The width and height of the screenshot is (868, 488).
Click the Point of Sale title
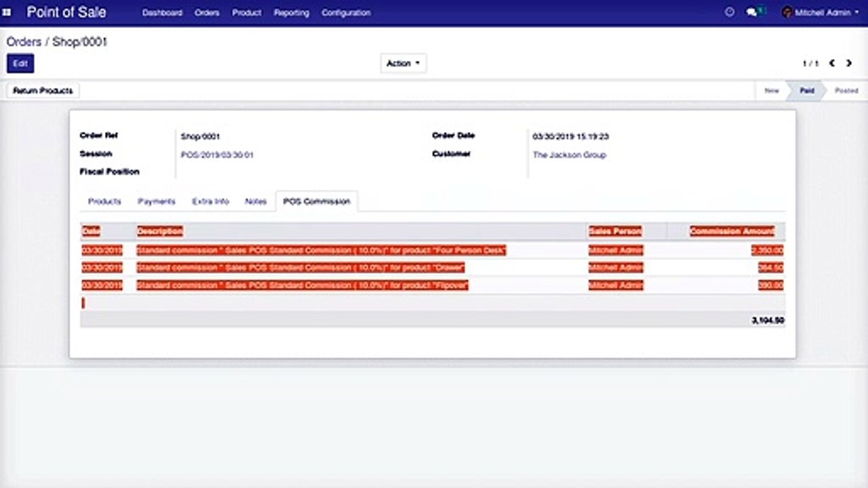[66, 12]
